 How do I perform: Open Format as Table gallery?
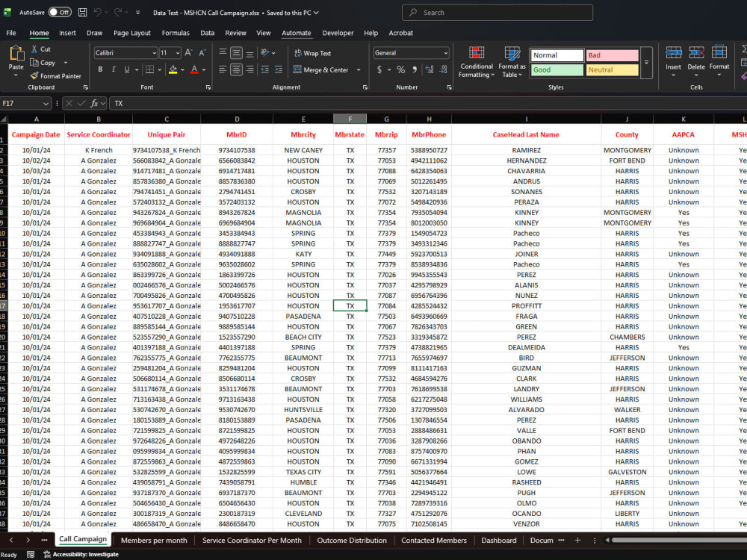[512, 62]
